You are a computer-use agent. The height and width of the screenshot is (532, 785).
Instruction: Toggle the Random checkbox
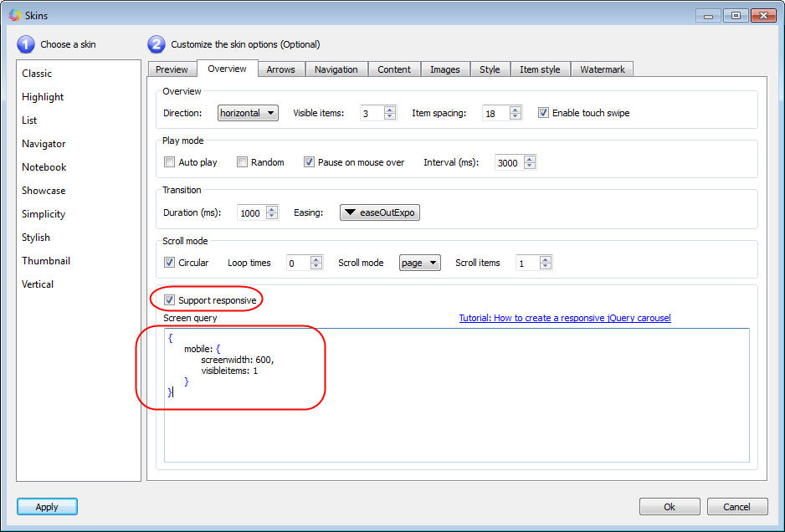tap(242, 162)
